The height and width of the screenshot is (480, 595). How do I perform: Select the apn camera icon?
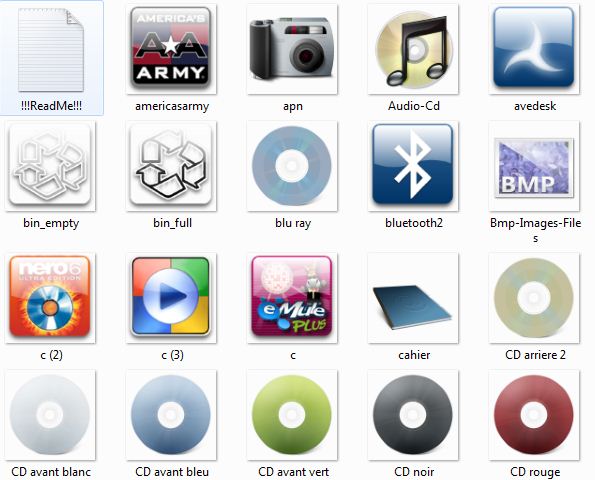tap(292, 49)
